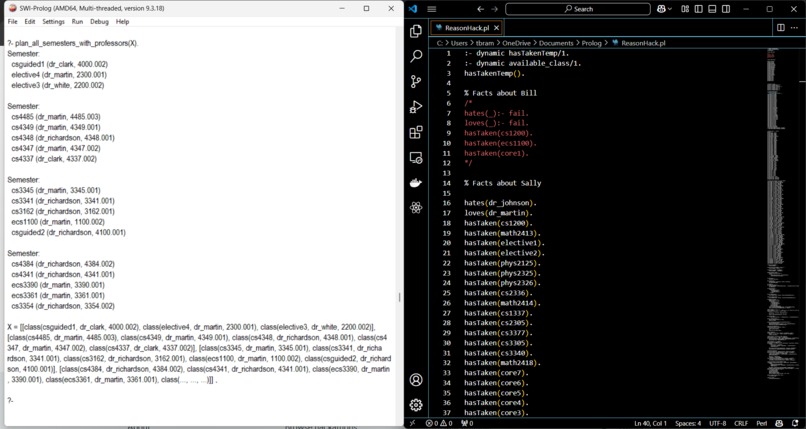This screenshot has height=429, width=806.
Task: Click the ReasonHack.pl breadcrumb segment
Action: tap(639, 43)
